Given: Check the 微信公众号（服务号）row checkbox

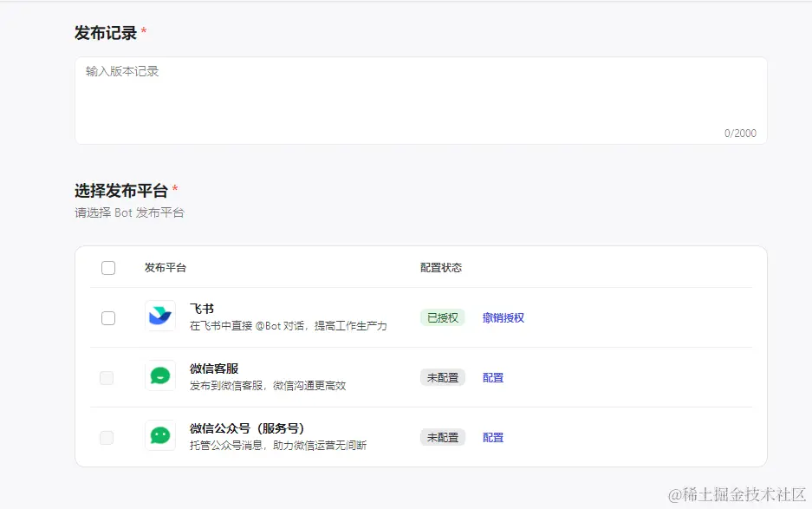Looking at the screenshot, I should point(107,438).
